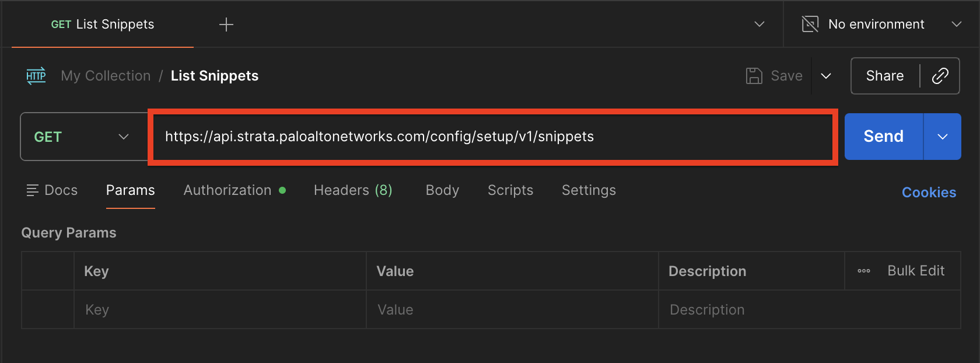Open the Scripts tab
The image size is (980, 363).
pos(510,190)
